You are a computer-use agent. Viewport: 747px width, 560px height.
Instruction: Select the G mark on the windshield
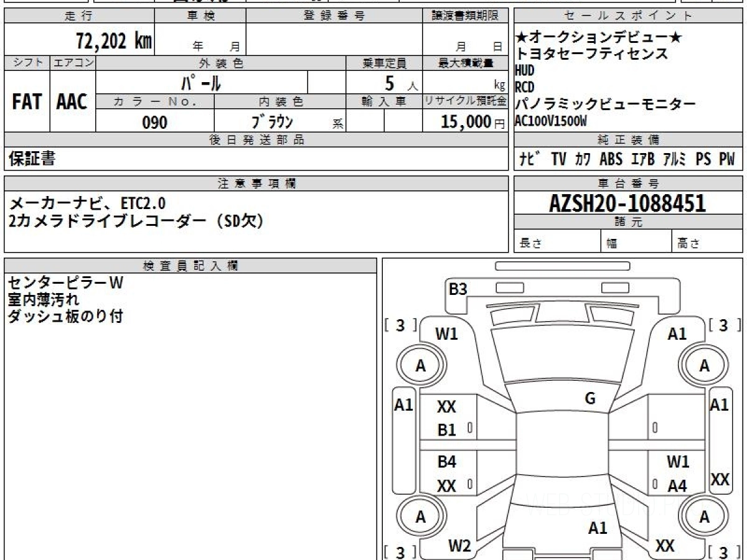[590, 398]
